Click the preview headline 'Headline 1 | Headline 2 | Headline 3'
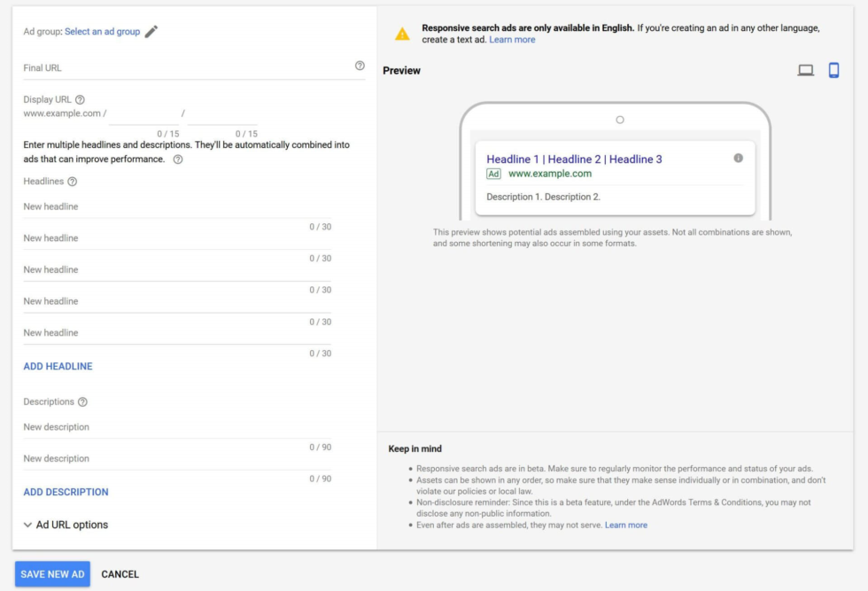This screenshot has width=868, height=591. click(x=574, y=159)
